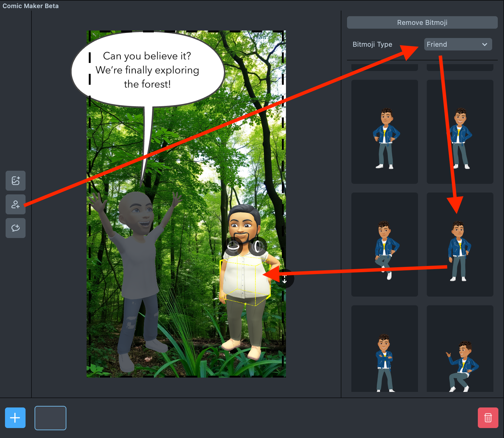Add a new panel with the plus button
The height and width of the screenshot is (438, 504).
(15, 418)
